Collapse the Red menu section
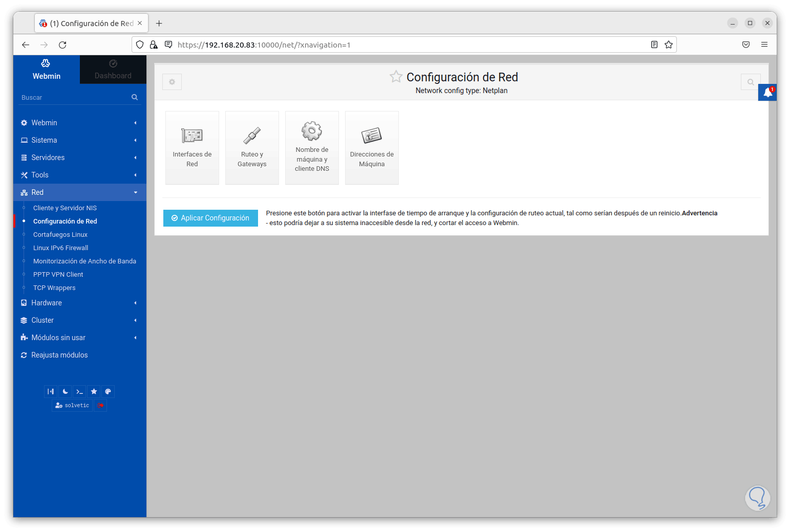The image size is (790, 532). point(80,192)
